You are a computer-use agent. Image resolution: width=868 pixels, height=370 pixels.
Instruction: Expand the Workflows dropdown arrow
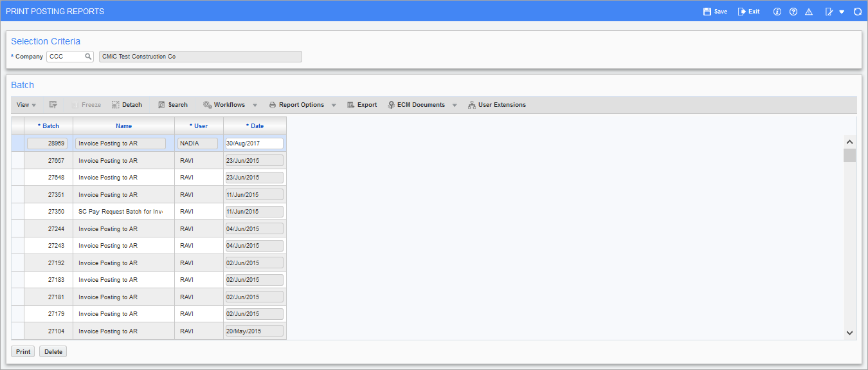(x=255, y=105)
